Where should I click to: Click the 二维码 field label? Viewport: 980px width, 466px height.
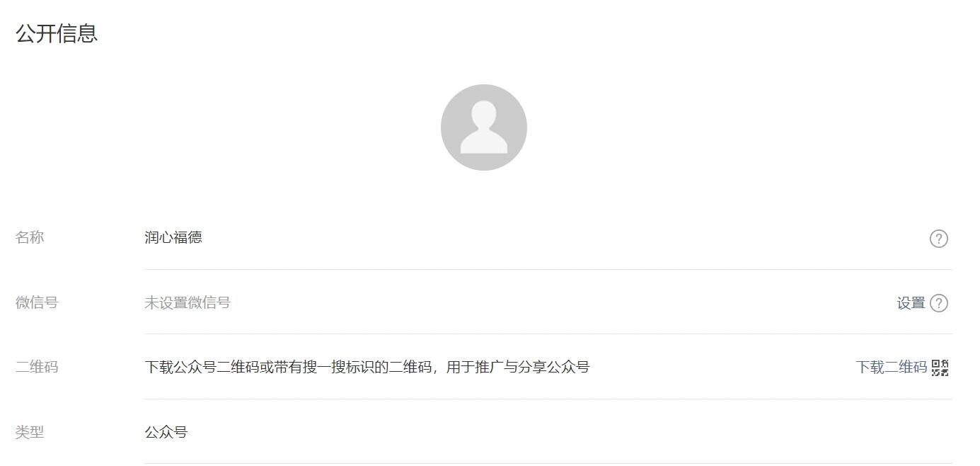click(37, 368)
